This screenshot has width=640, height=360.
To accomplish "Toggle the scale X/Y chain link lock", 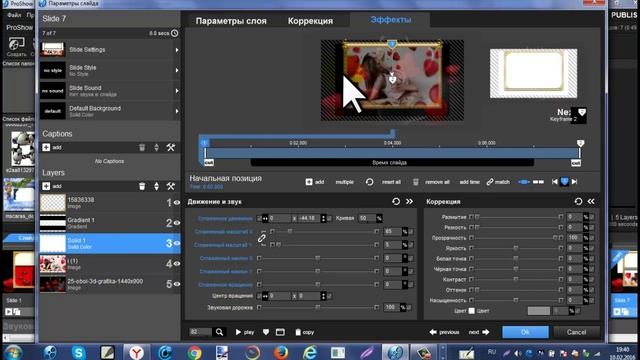I will click(262, 238).
